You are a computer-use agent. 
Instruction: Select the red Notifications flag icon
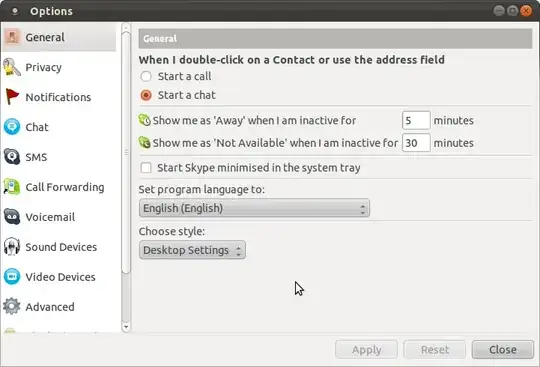pos(12,97)
